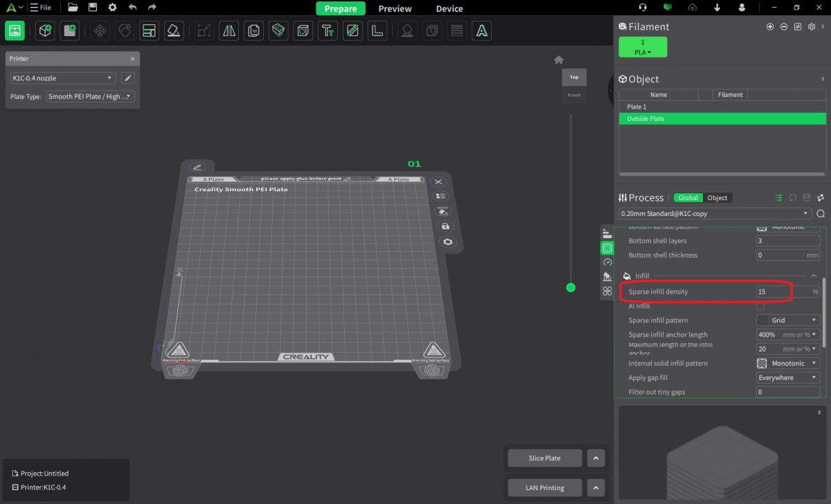831x504 pixels.
Task: Select the Scale tool icon
Action: coord(204,30)
